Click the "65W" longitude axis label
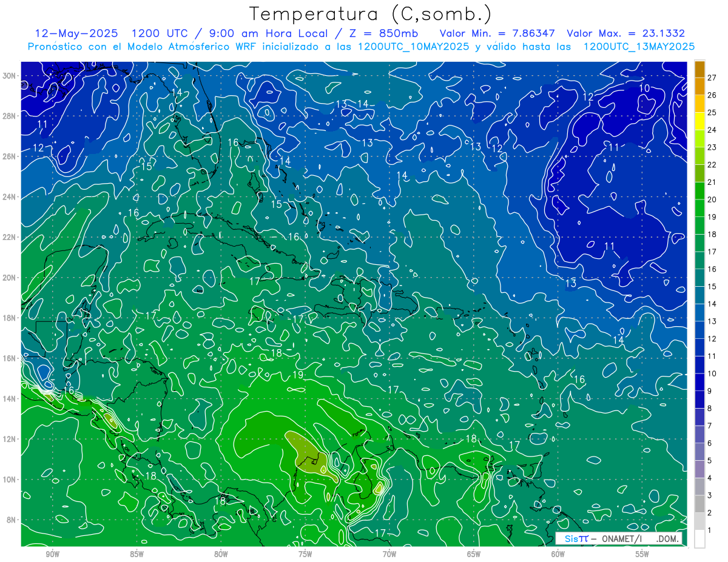The width and height of the screenshot is (728, 562). (474, 554)
